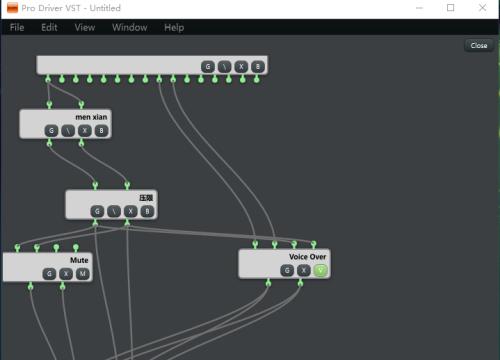Open the Help menu
500x360 pixels.
click(174, 27)
